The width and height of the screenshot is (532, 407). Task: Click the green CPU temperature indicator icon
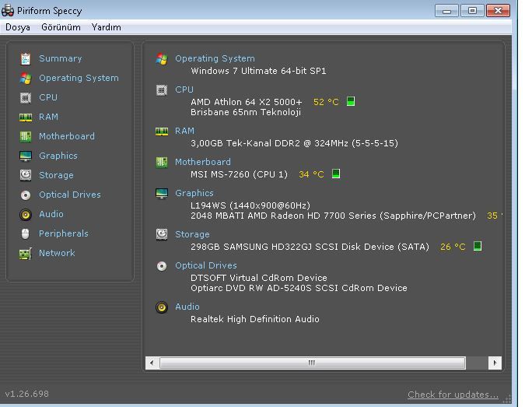351,101
